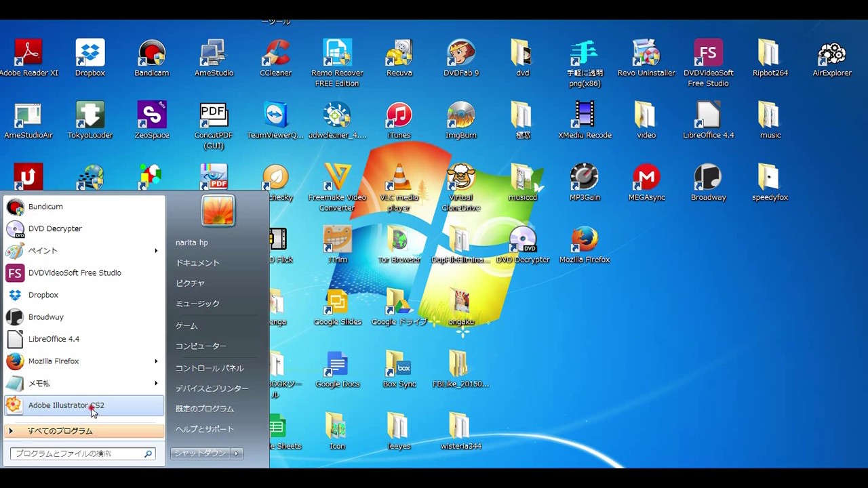868x488 pixels.
Task: Expand the ペイント jump list arrow
Action: click(156, 251)
